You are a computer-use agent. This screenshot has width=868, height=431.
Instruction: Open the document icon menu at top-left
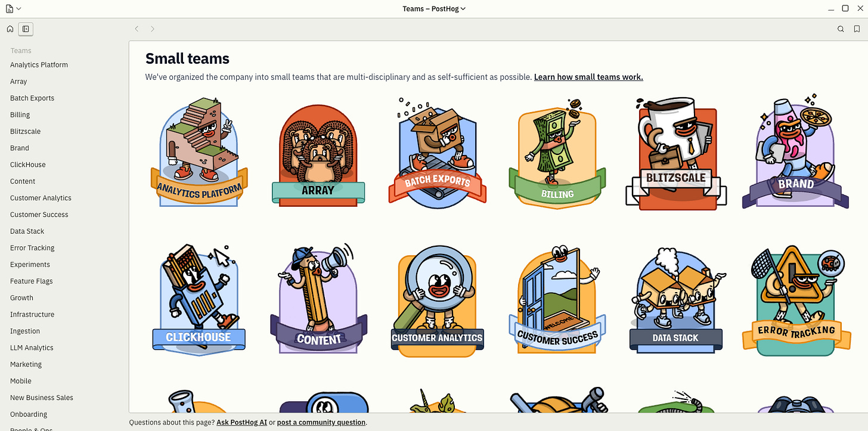tap(13, 8)
